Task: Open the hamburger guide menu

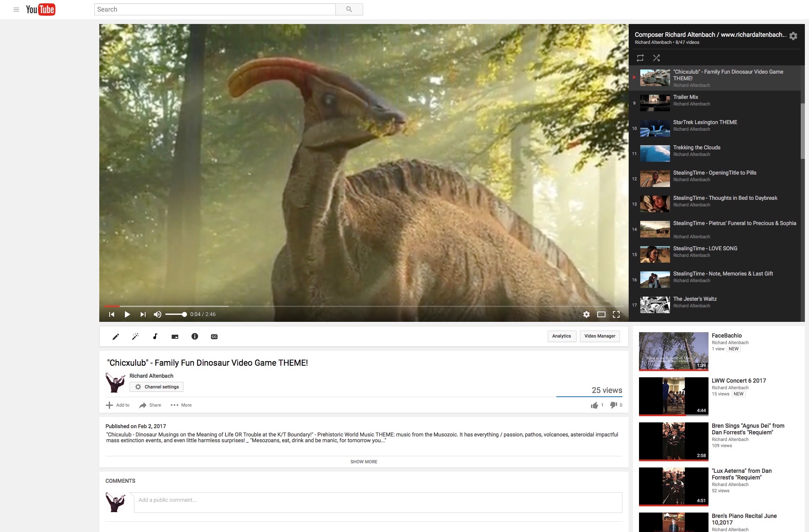Action: (17, 10)
